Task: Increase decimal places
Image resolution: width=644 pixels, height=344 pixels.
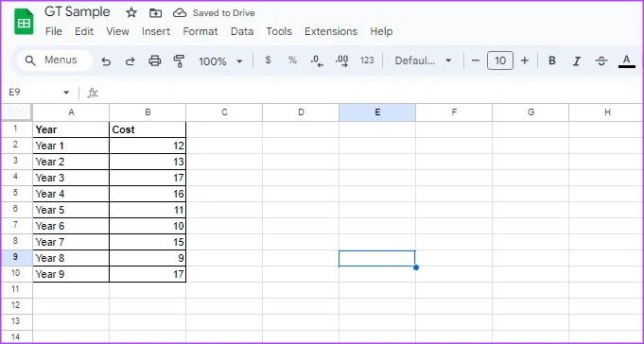Action: [341, 60]
